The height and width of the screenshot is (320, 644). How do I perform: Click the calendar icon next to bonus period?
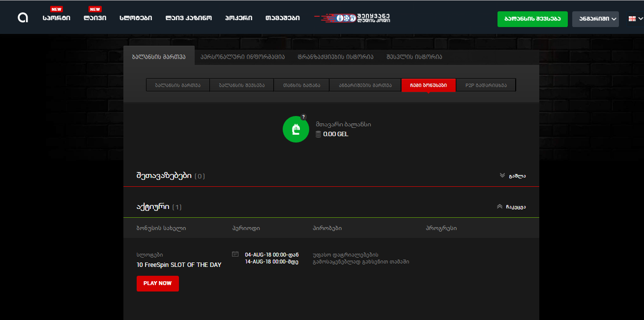point(235,254)
